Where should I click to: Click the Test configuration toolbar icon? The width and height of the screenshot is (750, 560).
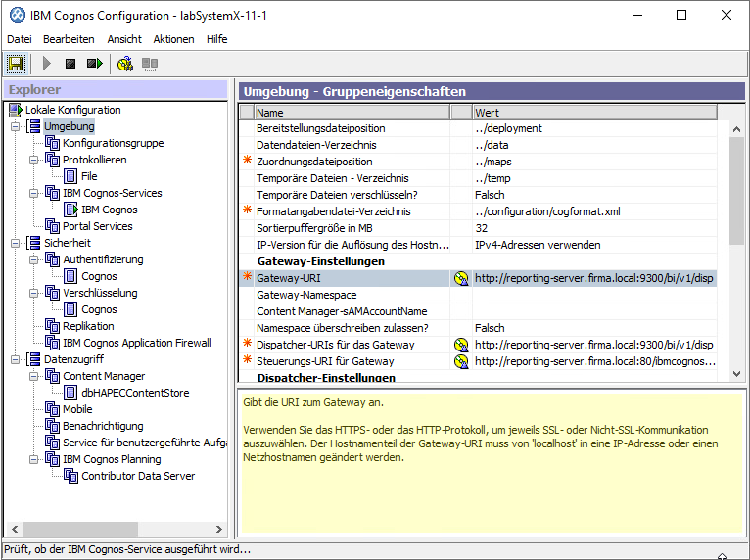coord(125,64)
